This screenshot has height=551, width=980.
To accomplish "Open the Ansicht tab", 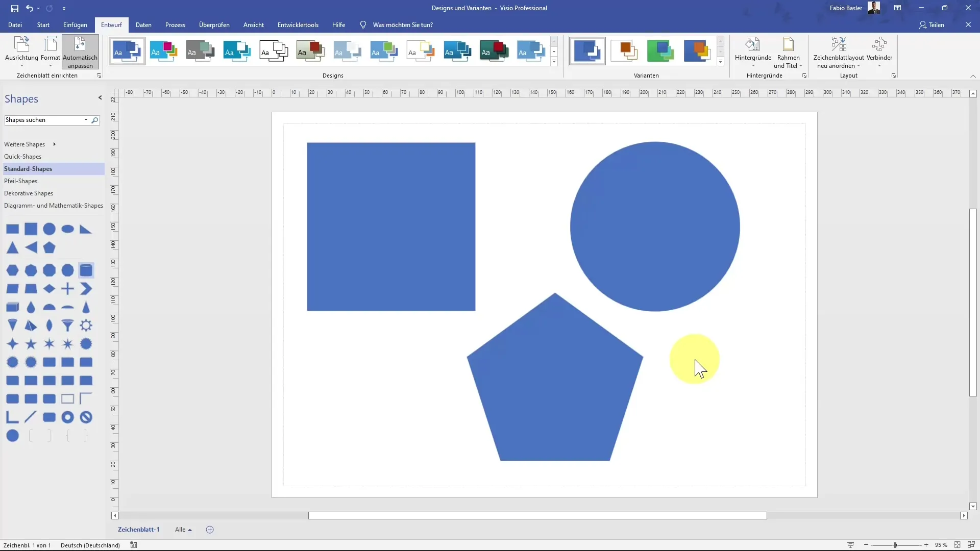I will point(254,25).
